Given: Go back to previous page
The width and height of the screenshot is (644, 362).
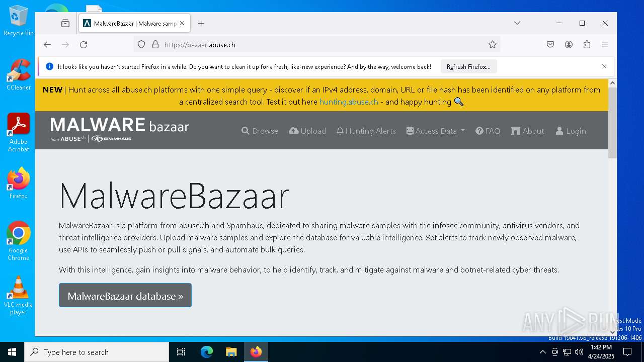Looking at the screenshot, I should (47, 45).
